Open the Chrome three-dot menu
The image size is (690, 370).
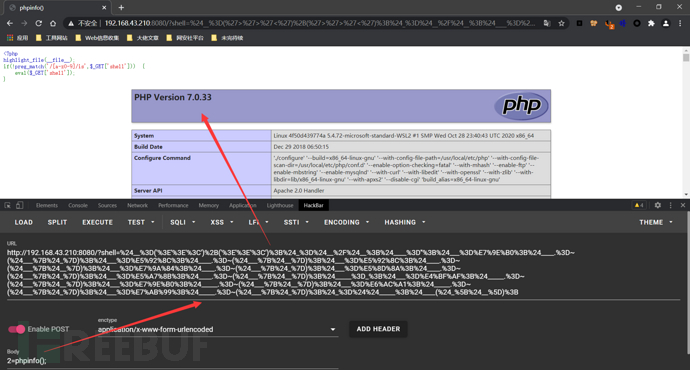pos(680,23)
